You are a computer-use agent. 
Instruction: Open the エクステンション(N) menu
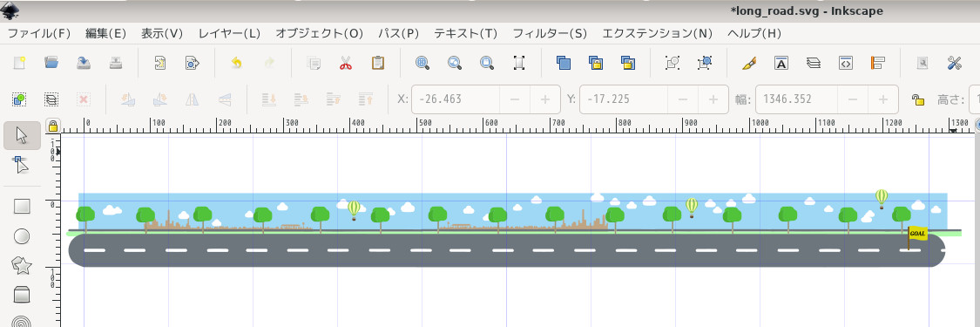tap(657, 33)
